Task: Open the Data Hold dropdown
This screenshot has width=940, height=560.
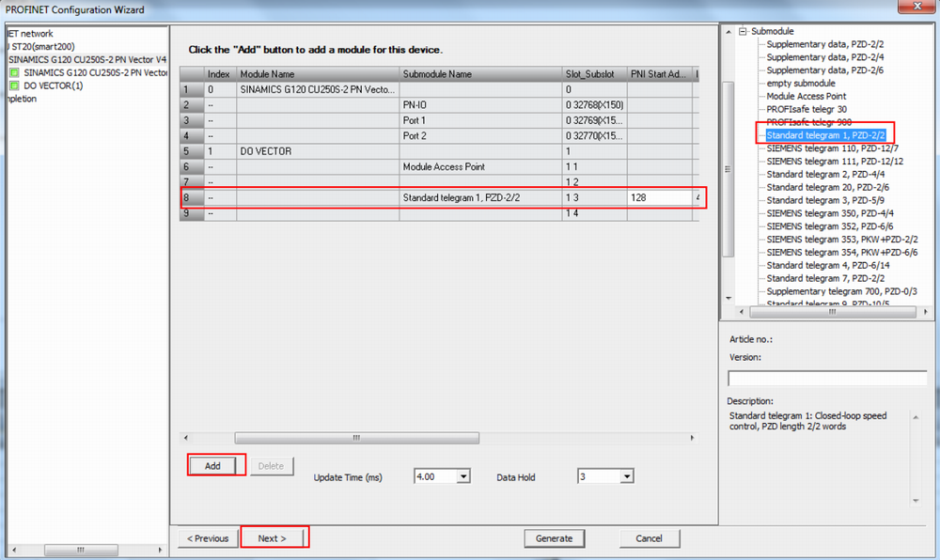Action: 627,477
